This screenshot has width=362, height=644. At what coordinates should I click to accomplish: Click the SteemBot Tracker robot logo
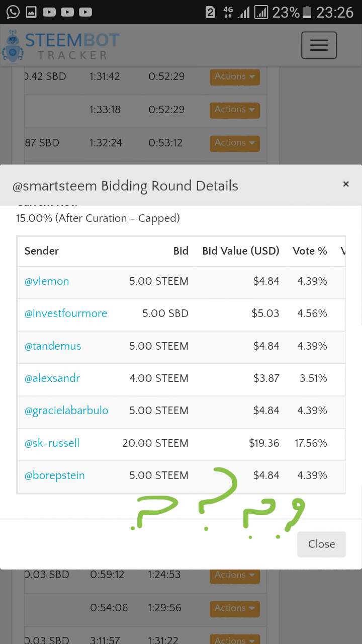[x=12, y=46]
